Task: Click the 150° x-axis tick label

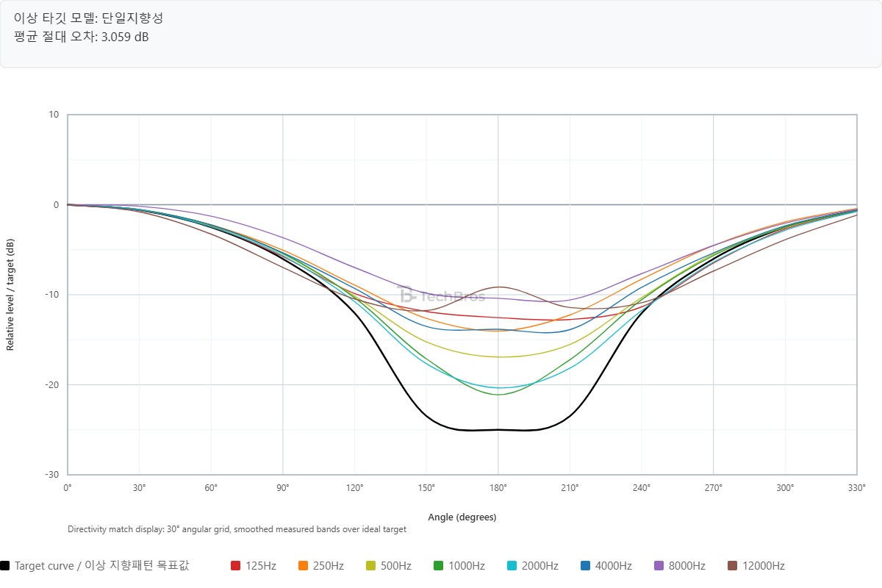Action: (x=426, y=487)
